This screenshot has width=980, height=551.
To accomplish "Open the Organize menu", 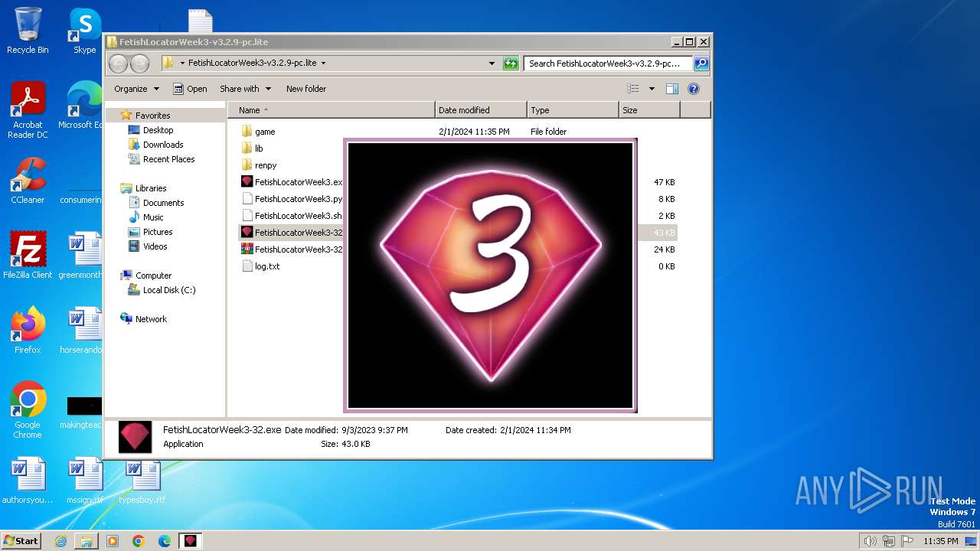I will tap(136, 89).
